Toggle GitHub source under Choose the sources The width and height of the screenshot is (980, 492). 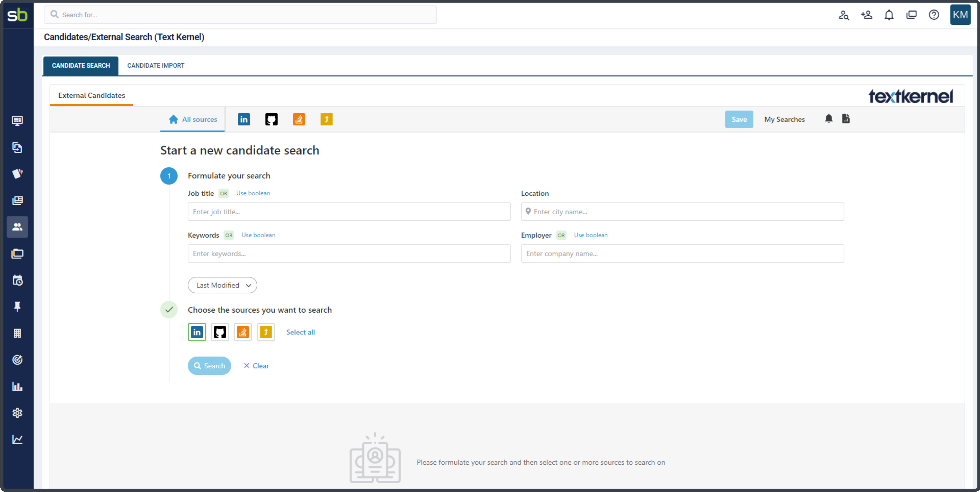pos(220,332)
